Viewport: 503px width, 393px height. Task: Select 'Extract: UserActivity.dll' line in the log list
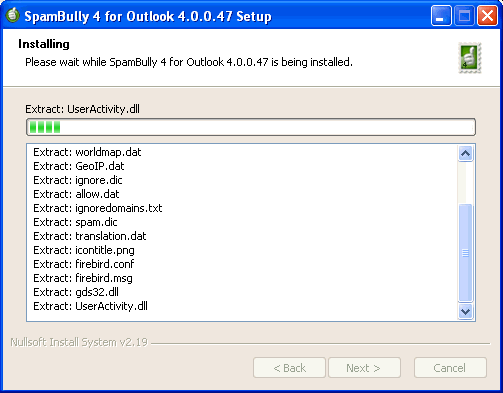[x=90, y=306]
